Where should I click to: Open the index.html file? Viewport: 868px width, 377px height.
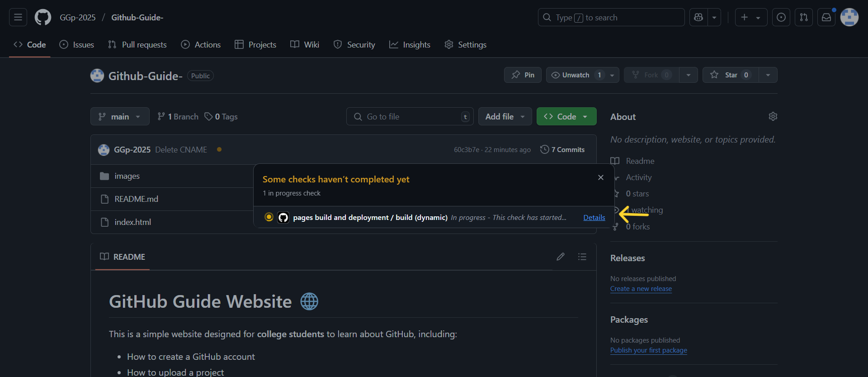133,222
